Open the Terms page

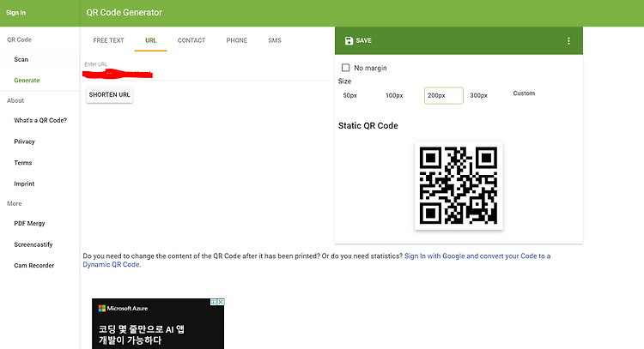pos(23,163)
